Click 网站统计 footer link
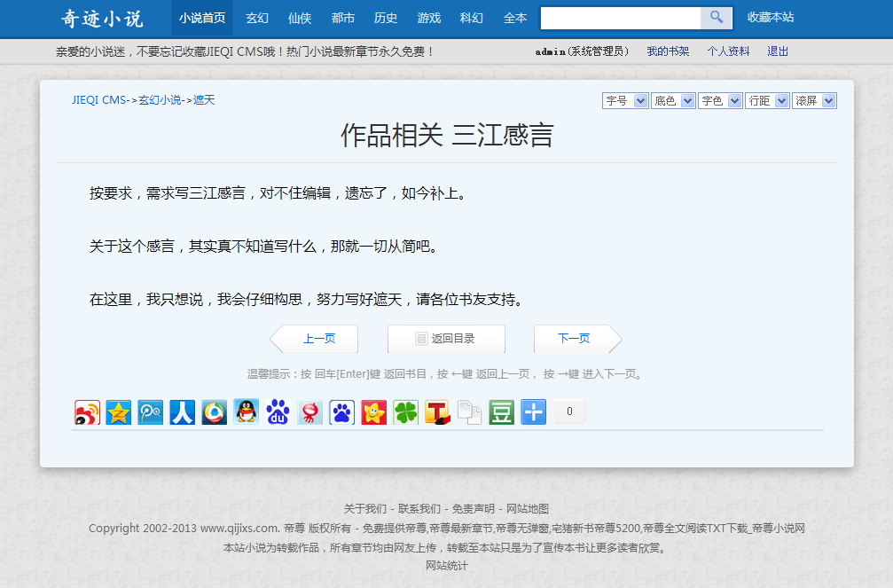 click(447, 565)
